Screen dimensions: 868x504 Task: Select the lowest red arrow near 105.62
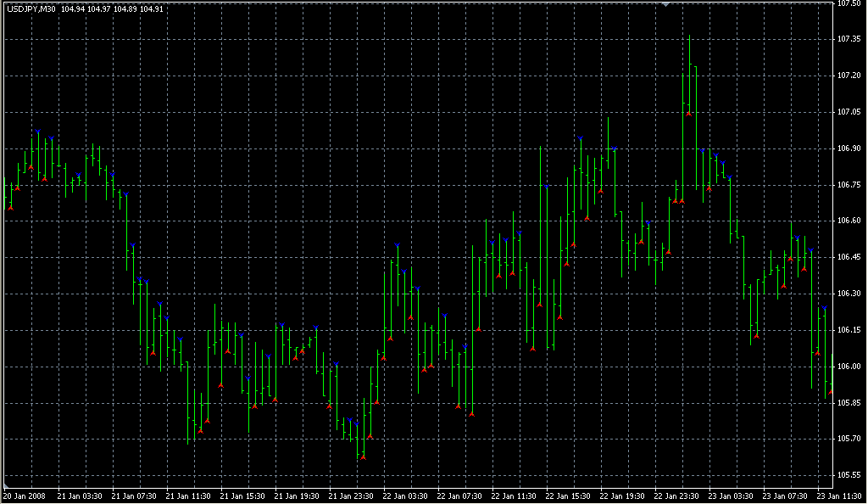pyautogui.click(x=363, y=456)
